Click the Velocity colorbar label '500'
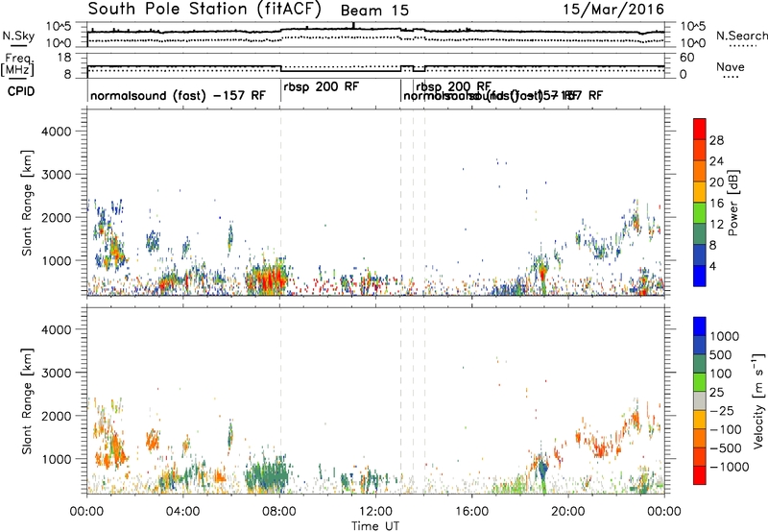Image resolution: width=768 pixels, height=532 pixels. (721, 355)
